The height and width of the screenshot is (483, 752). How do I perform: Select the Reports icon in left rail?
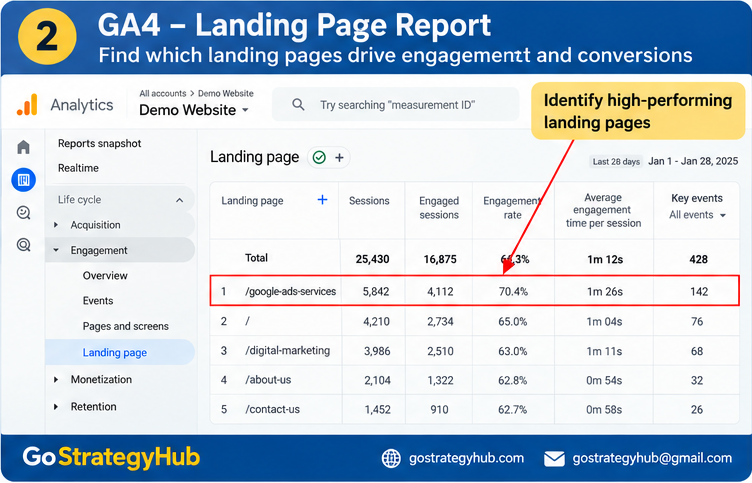[x=24, y=180]
